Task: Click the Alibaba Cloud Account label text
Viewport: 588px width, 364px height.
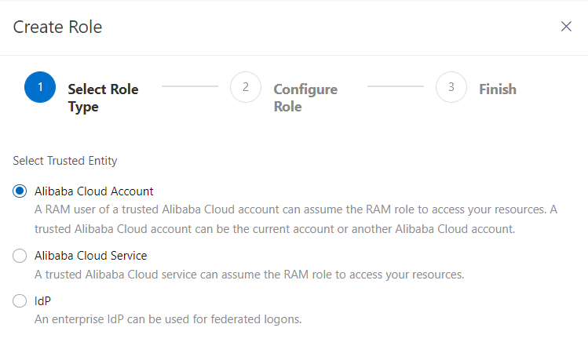Action: (93, 191)
